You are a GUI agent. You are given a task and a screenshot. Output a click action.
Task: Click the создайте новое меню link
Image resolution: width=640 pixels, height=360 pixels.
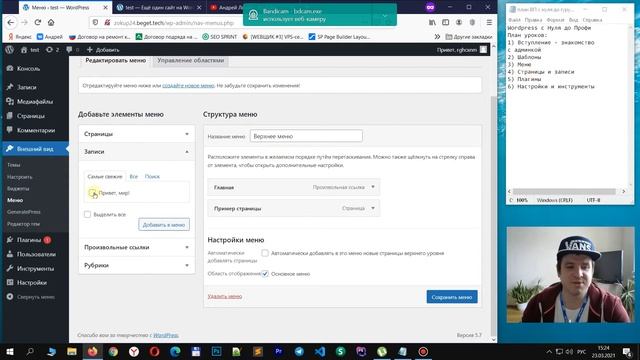pyautogui.click(x=188, y=85)
